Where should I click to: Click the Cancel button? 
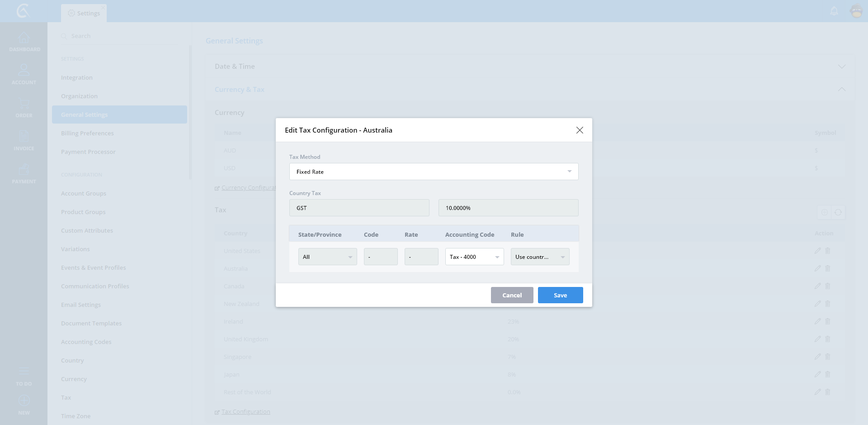[512, 295]
